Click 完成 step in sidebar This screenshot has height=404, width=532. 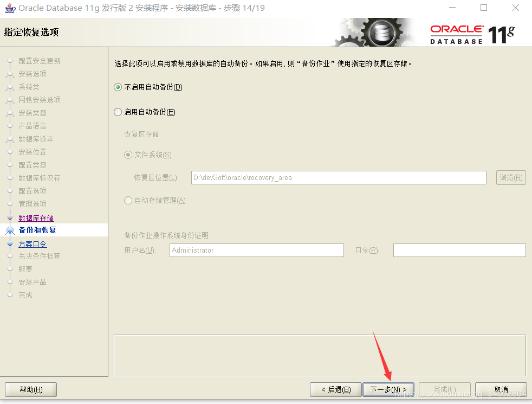(25, 295)
